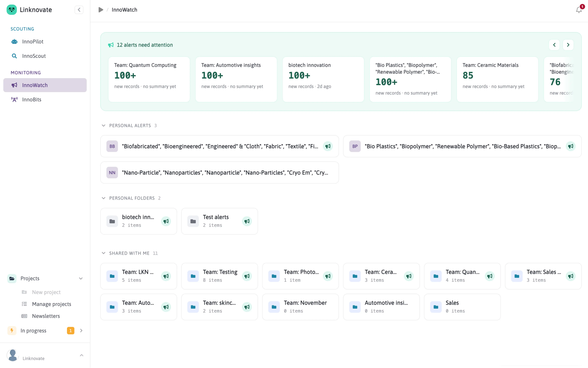Click megaphone icon on biotech inn... folder

(166, 221)
